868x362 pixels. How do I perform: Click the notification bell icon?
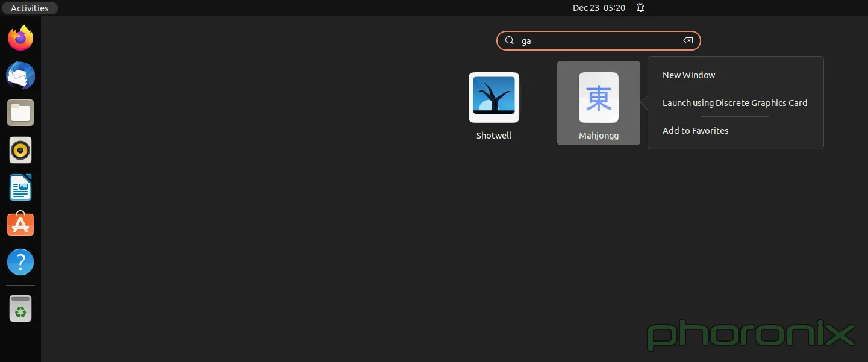tap(640, 8)
